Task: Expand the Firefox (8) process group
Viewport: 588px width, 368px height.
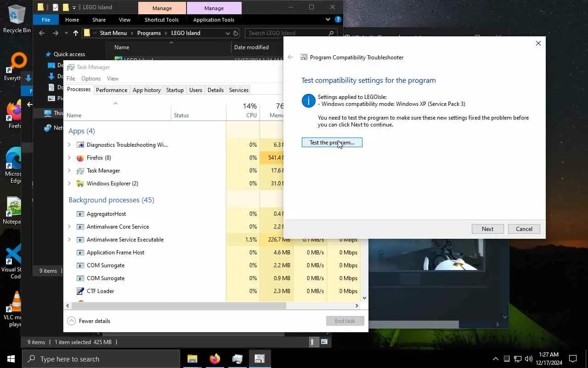Action: (69, 158)
